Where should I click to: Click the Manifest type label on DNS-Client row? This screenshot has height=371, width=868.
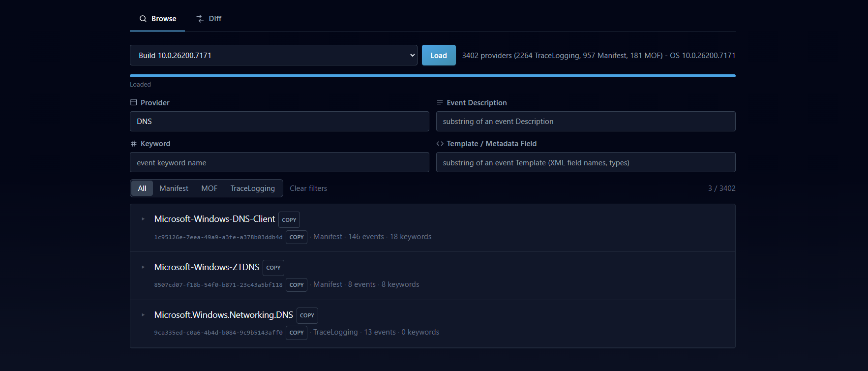click(x=328, y=237)
